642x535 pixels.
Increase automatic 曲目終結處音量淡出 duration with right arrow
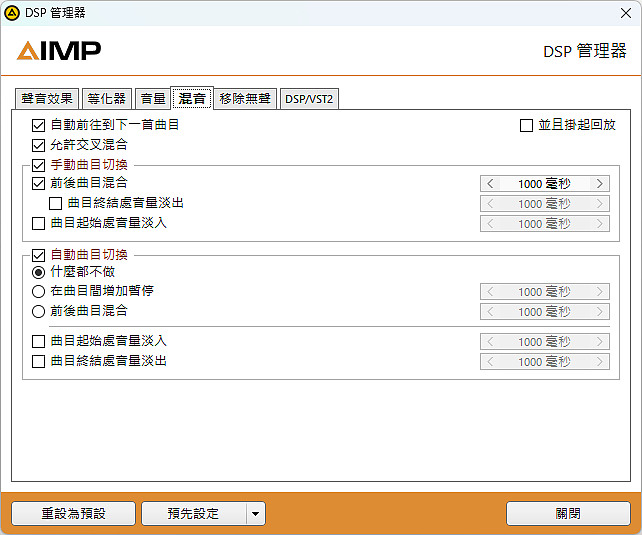(600, 361)
